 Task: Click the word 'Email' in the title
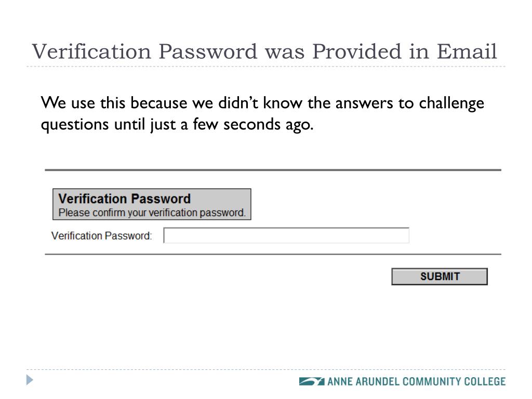(x=467, y=51)
